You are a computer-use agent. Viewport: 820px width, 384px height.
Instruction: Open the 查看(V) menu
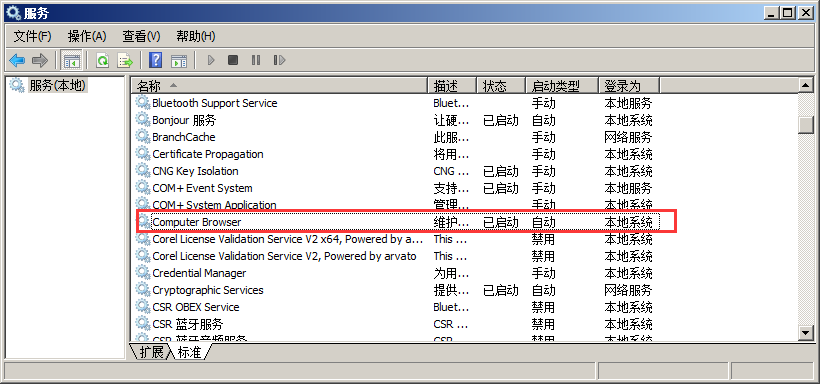tap(141, 36)
